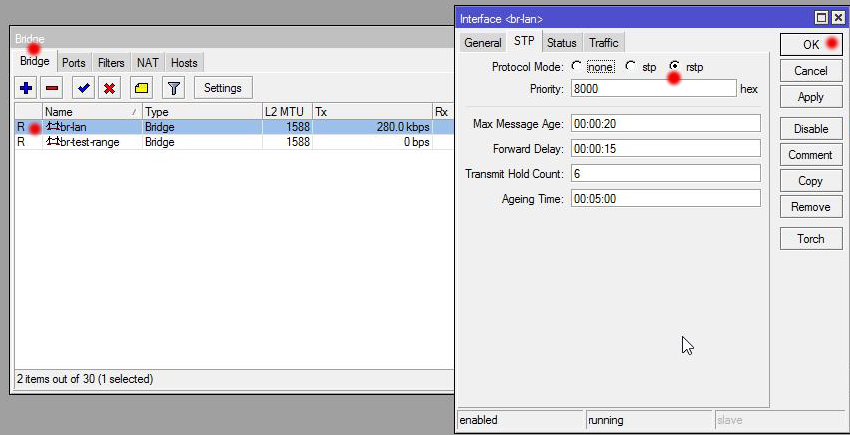
Task: Click the Disable button in Interface dialog
Action: click(811, 129)
